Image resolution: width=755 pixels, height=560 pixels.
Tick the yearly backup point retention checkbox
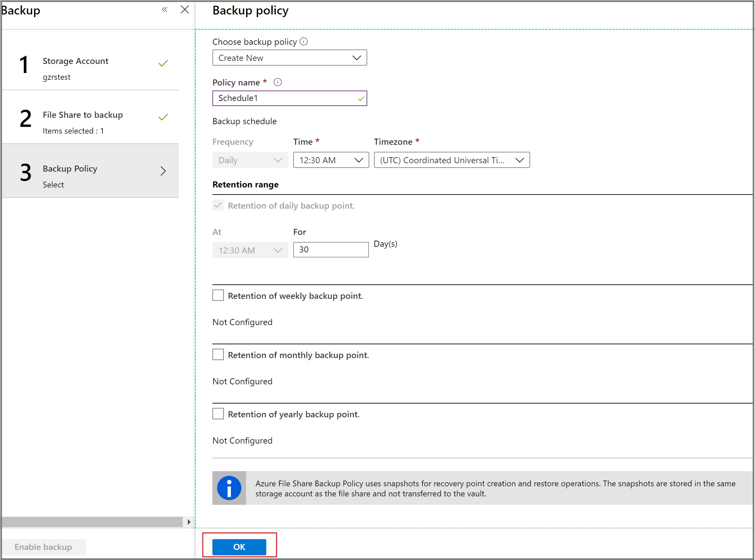click(218, 414)
